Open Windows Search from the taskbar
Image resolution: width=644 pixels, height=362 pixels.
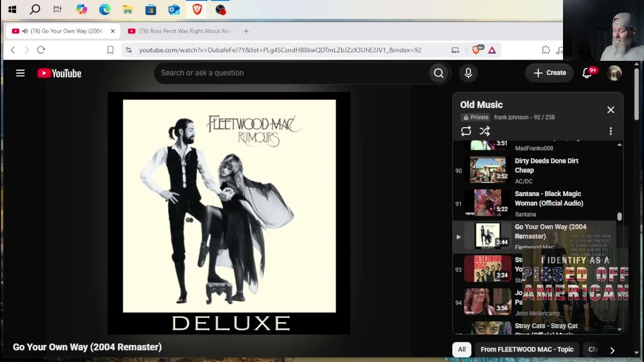pos(35,9)
